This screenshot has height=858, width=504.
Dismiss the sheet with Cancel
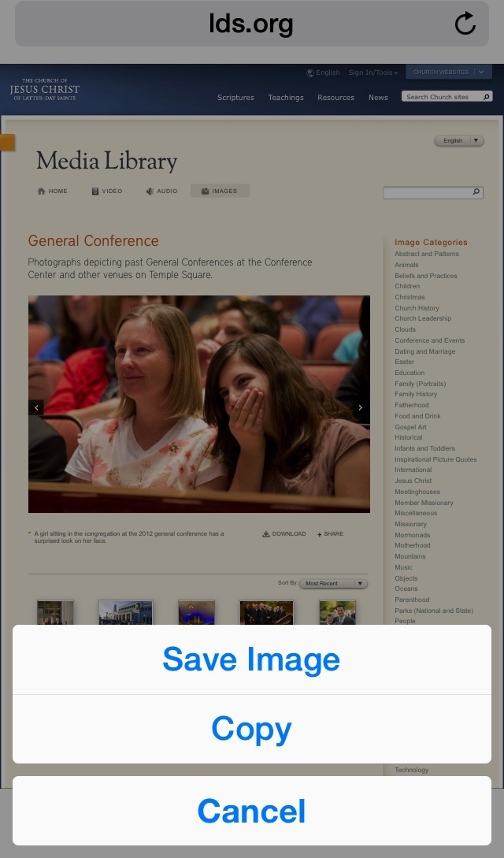point(251,811)
